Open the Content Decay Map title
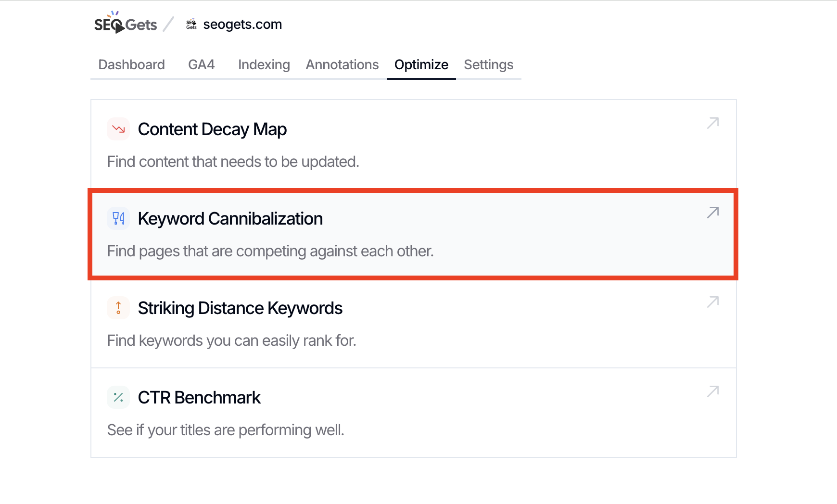The height and width of the screenshot is (504, 837). coord(212,129)
